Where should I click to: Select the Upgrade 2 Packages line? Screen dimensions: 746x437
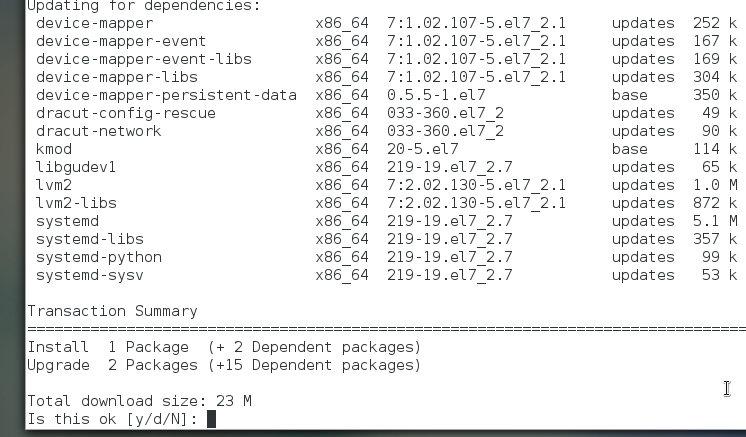pyautogui.click(x=224, y=365)
